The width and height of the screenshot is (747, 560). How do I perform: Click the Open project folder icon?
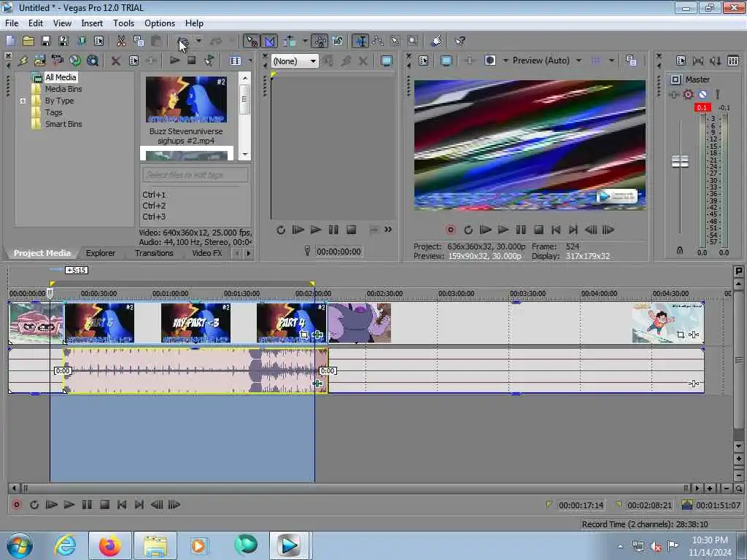click(28, 42)
